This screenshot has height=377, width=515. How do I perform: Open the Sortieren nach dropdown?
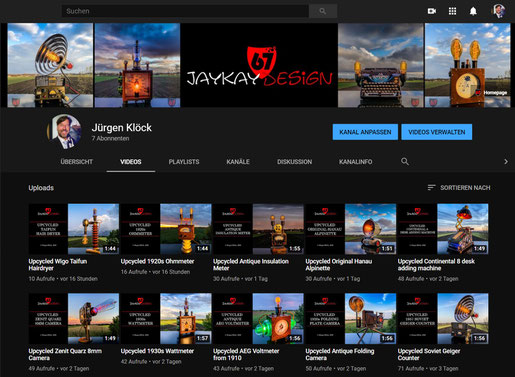[459, 188]
